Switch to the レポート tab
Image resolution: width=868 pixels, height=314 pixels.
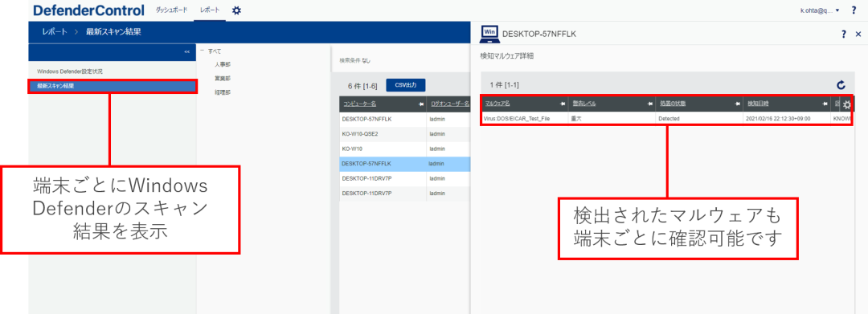click(x=210, y=10)
